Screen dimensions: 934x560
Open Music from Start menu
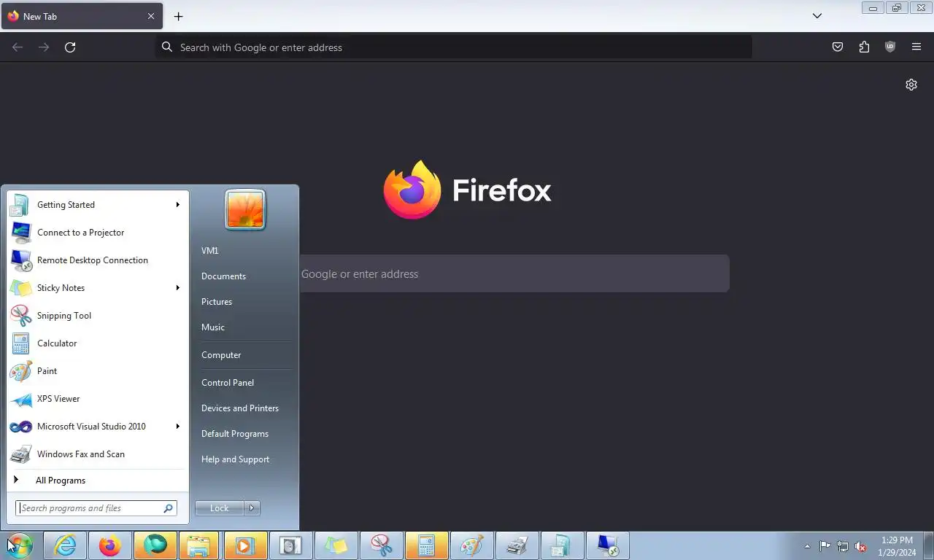[213, 327]
